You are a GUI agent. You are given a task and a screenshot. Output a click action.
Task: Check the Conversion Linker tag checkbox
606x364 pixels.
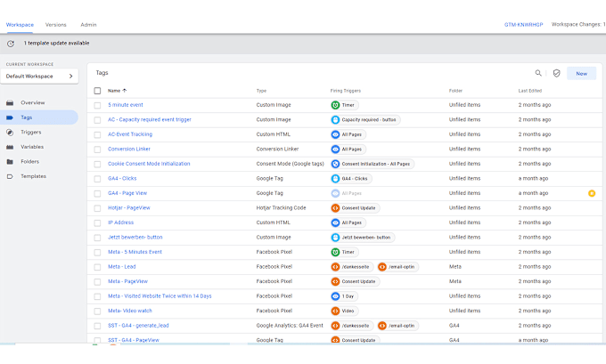pyautogui.click(x=97, y=150)
